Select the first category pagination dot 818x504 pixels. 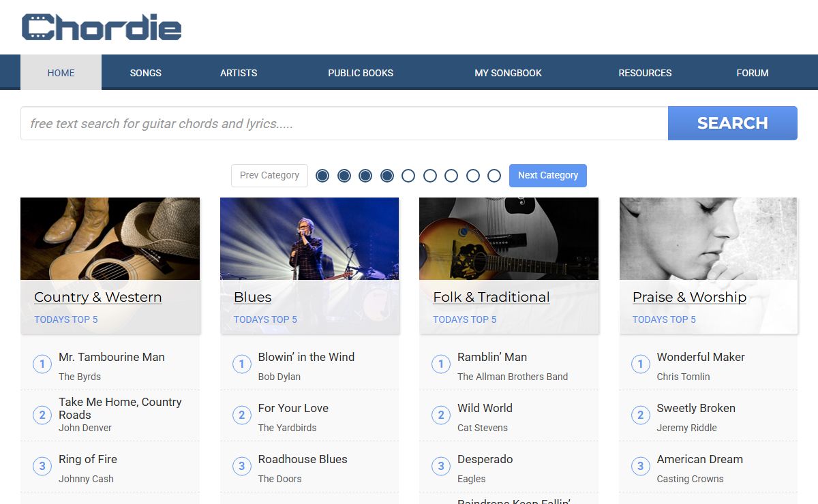coord(322,176)
